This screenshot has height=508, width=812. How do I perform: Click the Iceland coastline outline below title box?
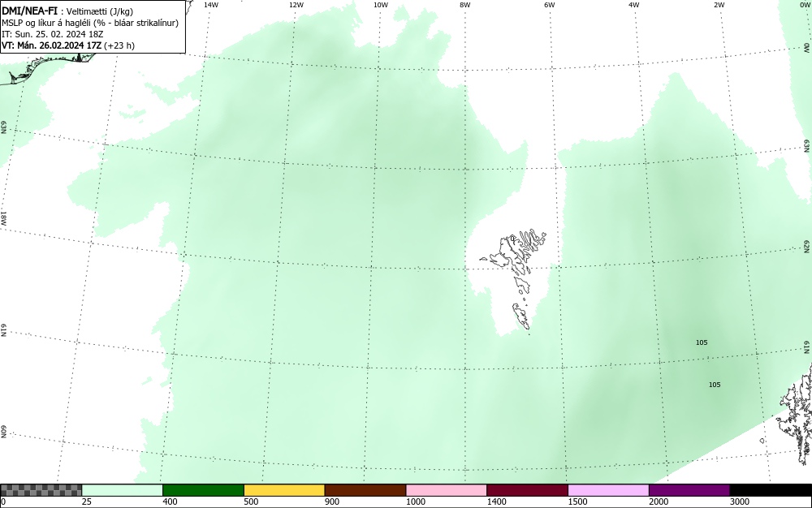50,68
